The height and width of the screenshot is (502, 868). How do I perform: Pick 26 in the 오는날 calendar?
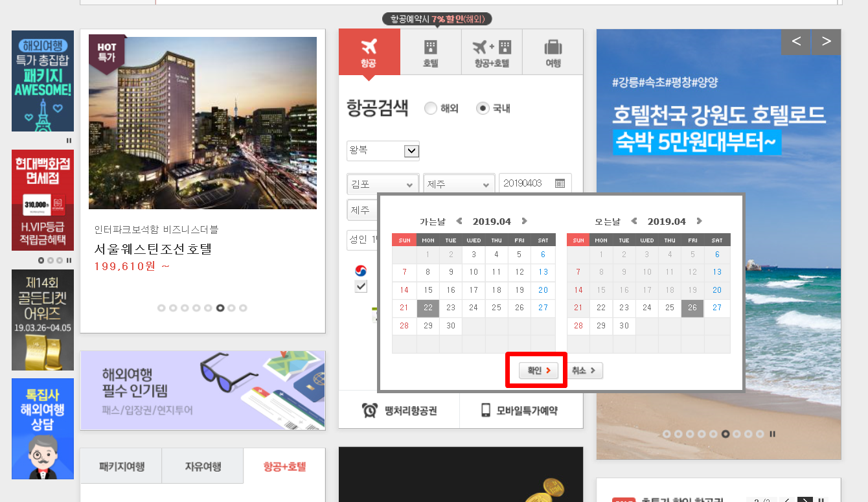pos(692,308)
